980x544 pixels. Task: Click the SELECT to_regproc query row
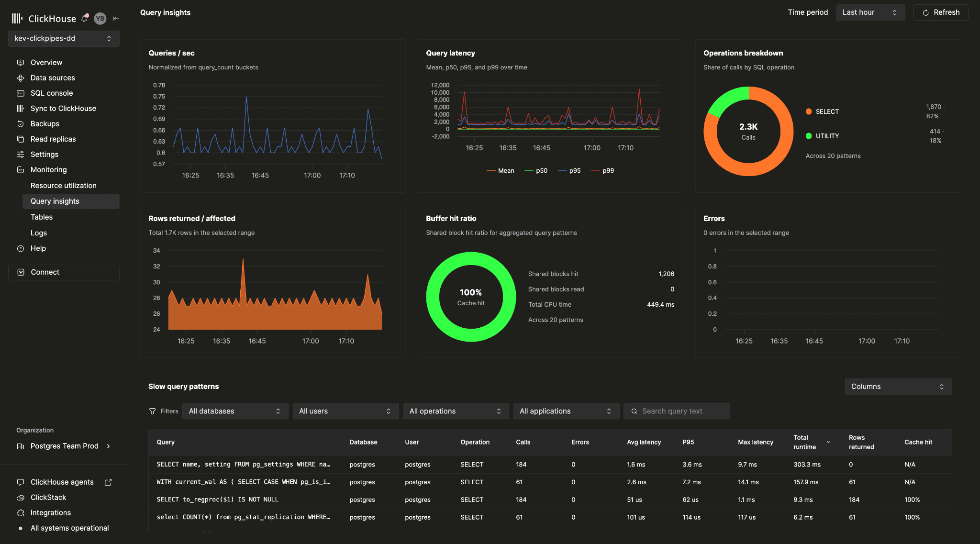[550, 500]
